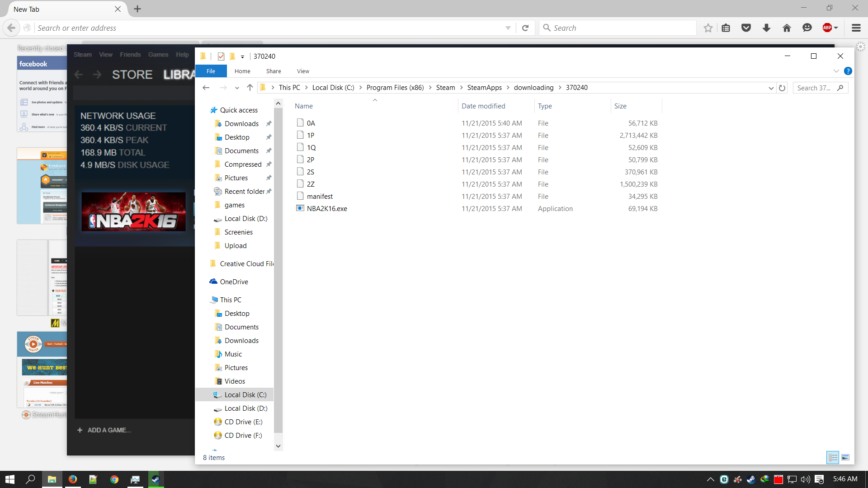Image resolution: width=868 pixels, height=488 pixels.
Task: Bookmark this page using star icon
Action: tap(708, 28)
